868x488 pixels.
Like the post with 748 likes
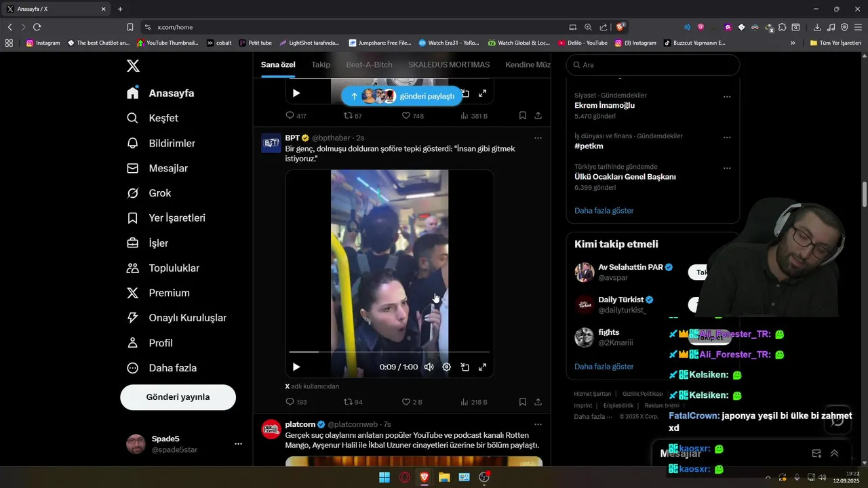413,116
